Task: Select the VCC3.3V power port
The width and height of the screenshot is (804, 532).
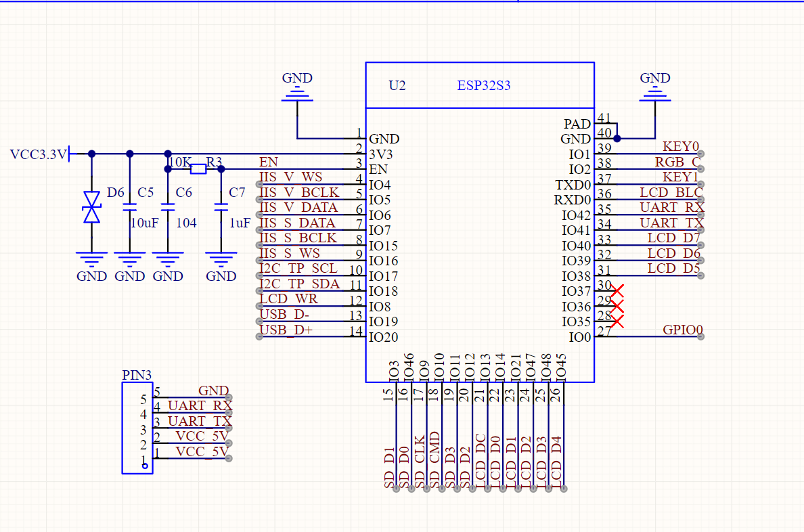Action: click(43, 154)
